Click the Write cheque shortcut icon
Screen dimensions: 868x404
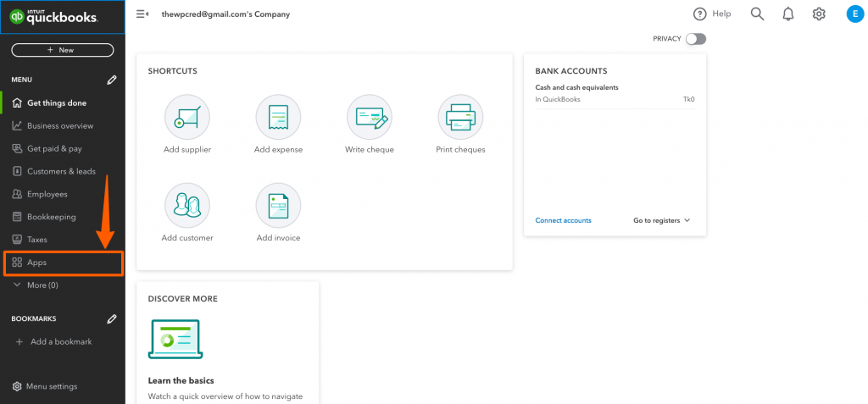tap(370, 118)
